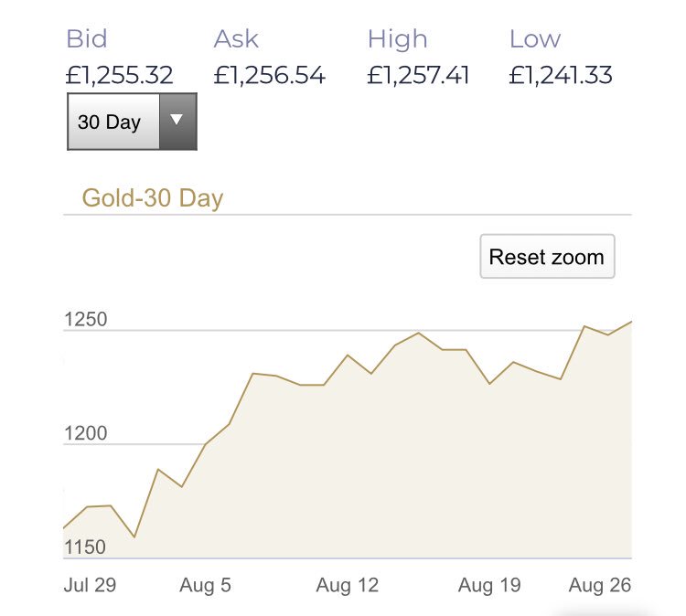The height and width of the screenshot is (616, 686).
Task: Click the 1250 y-axis label
Action: coord(86,319)
